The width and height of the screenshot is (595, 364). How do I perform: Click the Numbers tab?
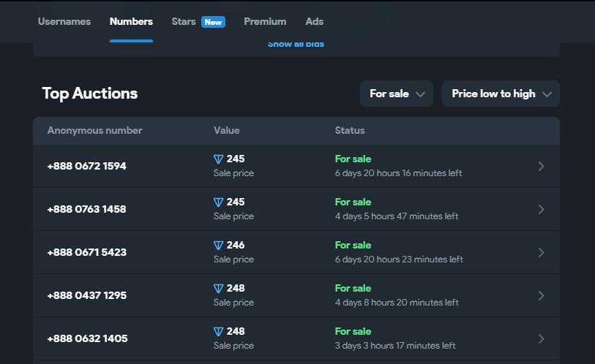point(131,21)
